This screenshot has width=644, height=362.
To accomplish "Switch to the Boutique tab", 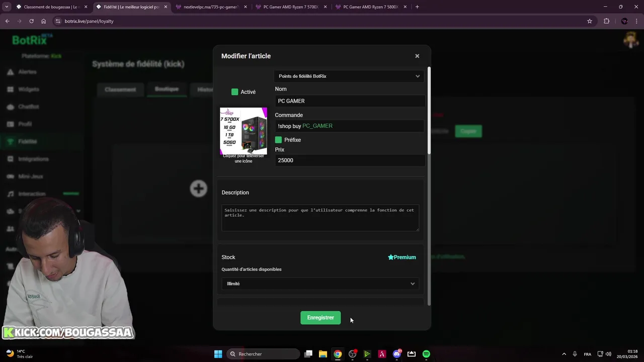I will coord(167,89).
